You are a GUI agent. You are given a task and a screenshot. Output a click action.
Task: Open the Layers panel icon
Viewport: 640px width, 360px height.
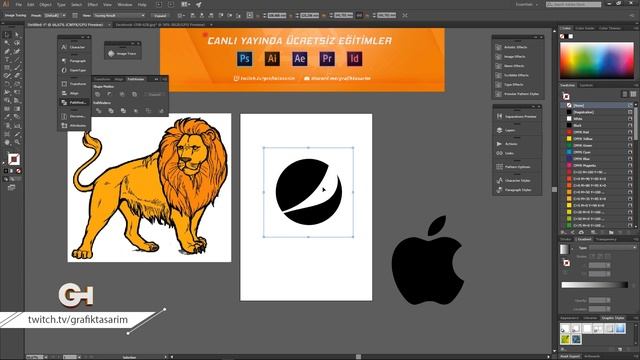[499, 130]
